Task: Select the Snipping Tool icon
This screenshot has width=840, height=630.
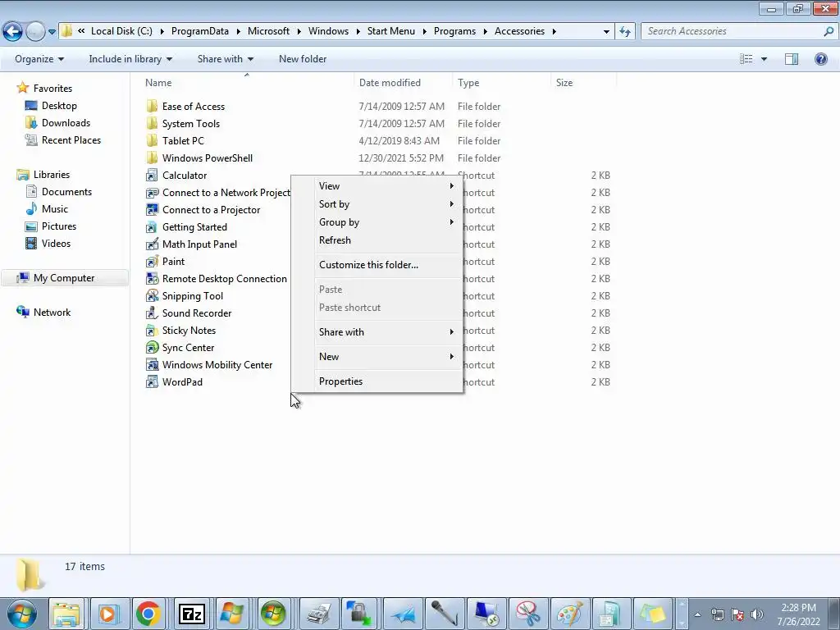Action: tap(152, 295)
